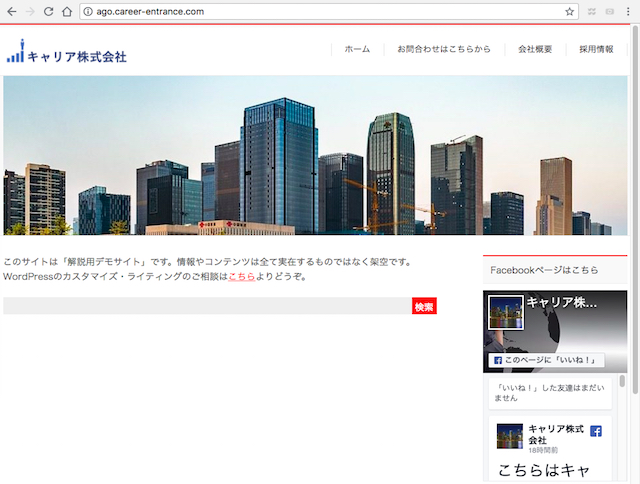Reload the page with refresh icon
The image size is (640, 484).
point(49,11)
